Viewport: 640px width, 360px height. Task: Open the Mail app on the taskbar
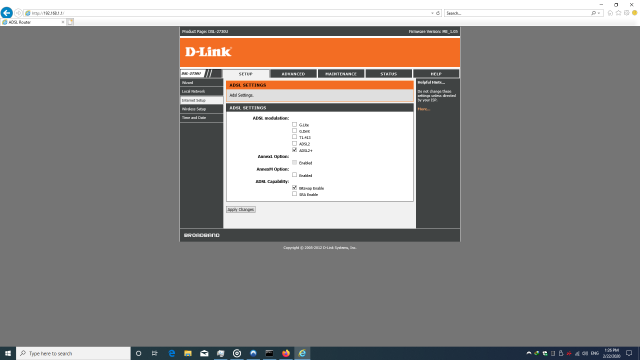click(204, 353)
